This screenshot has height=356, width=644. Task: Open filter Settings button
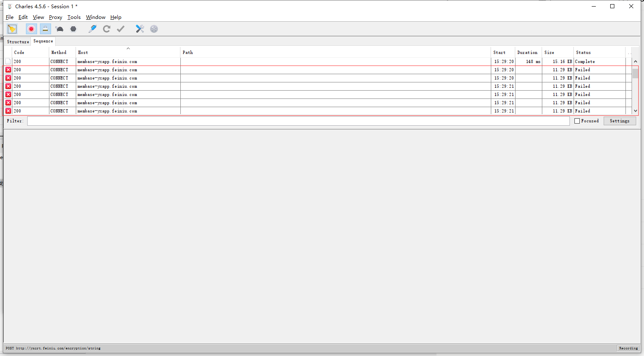620,121
